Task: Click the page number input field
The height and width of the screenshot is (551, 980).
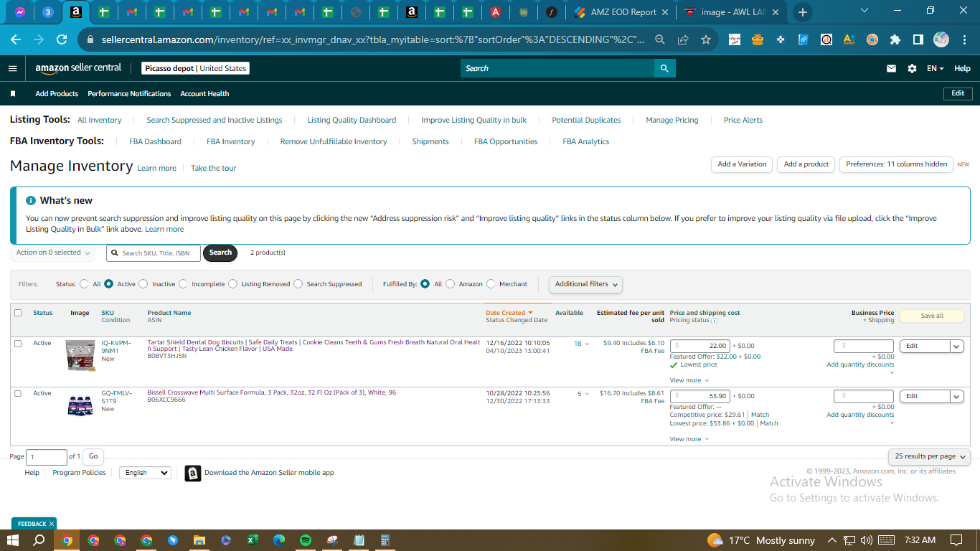Action: pos(47,456)
